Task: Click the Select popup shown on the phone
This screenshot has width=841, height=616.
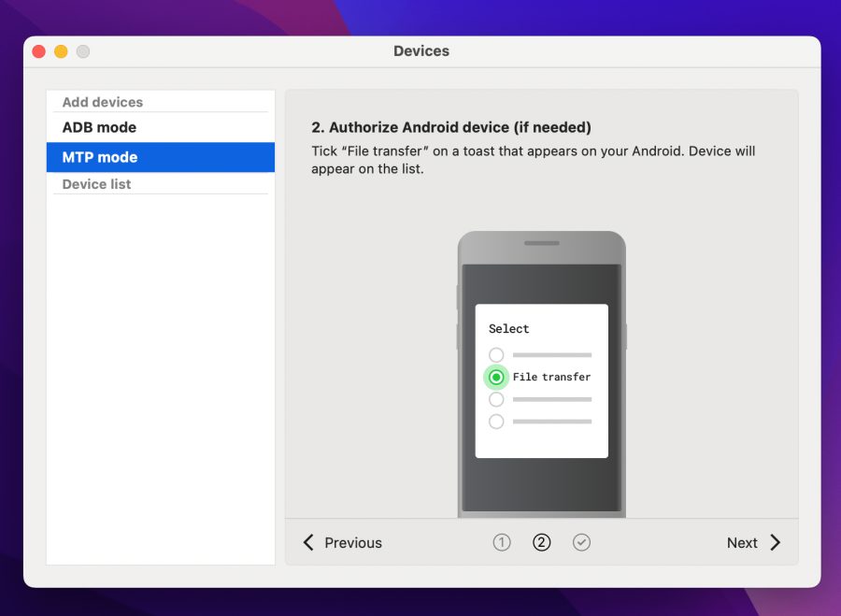Action: point(542,328)
